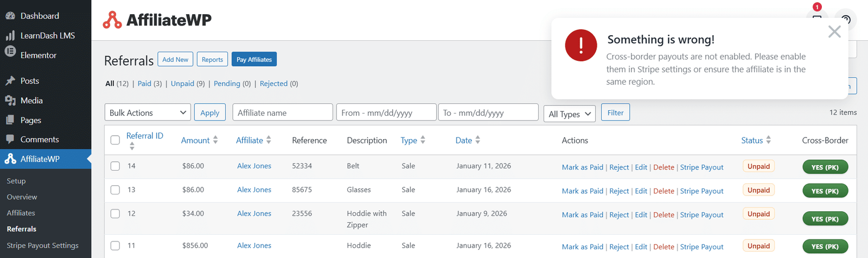Select the checkbox for referral 12

coord(115,213)
